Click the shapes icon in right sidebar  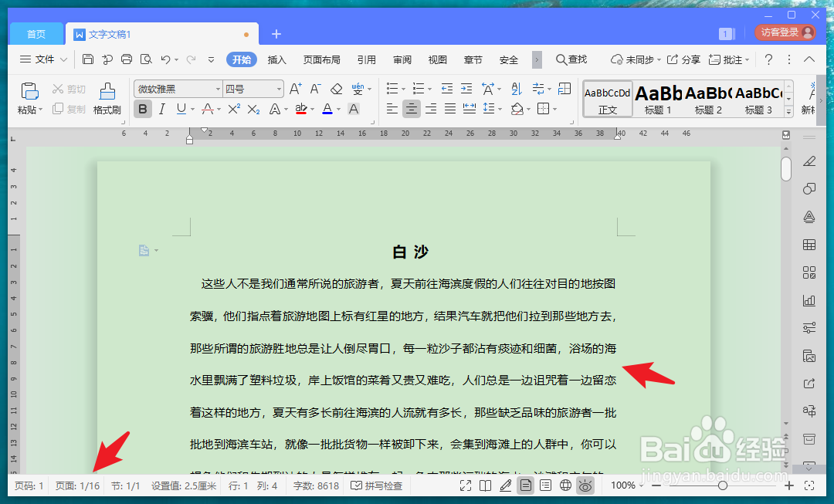click(x=809, y=189)
